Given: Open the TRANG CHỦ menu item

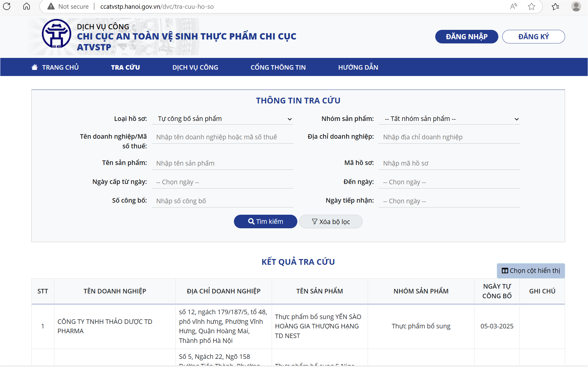Looking at the screenshot, I should 55,67.
